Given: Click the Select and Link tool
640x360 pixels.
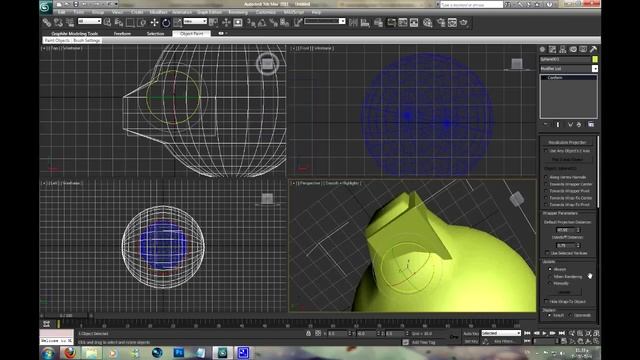Looking at the screenshot, I should pyautogui.click(x=47, y=22).
